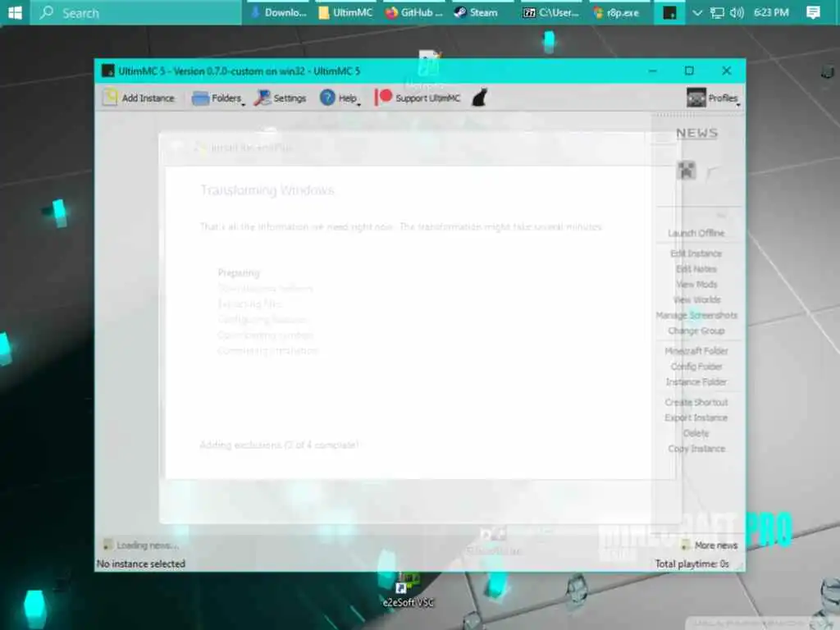
Task: Click the Creeper face icon in news panel
Action: click(x=687, y=171)
